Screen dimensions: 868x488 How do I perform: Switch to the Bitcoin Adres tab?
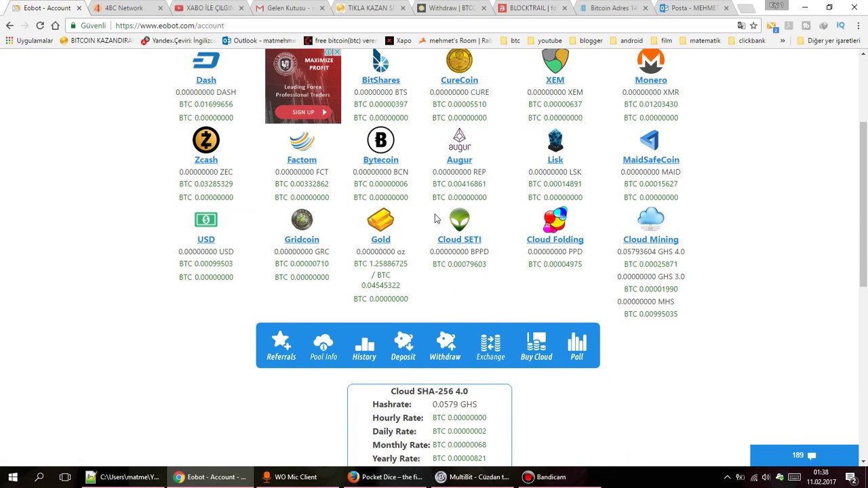pos(612,8)
